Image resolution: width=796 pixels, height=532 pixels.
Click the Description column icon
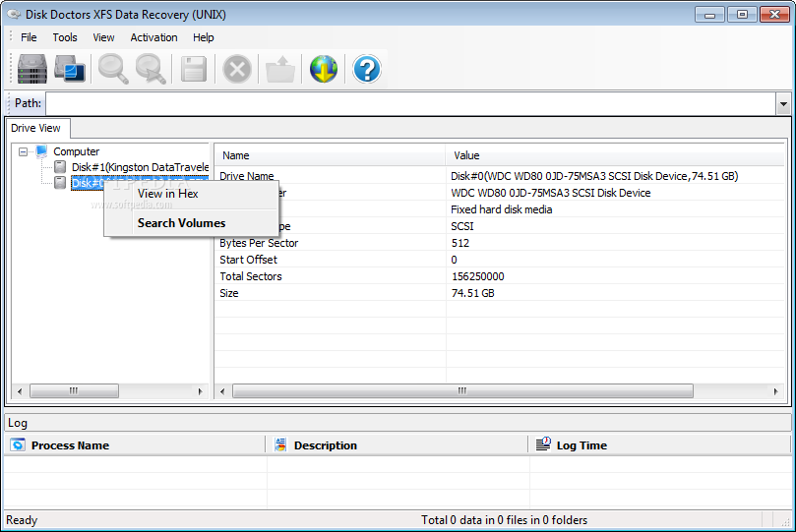pyautogui.click(x=280, y=444)
